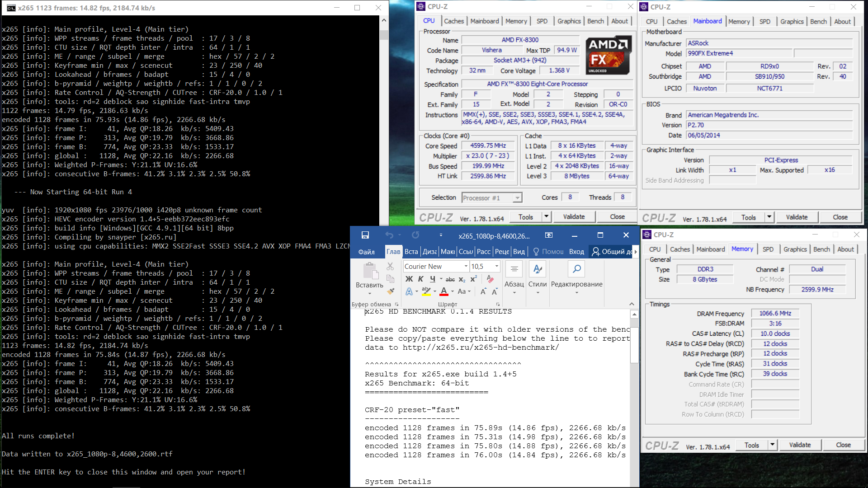Toggle bold Ж formatting
Screen dimensions: 868x488
click(409, 279)
